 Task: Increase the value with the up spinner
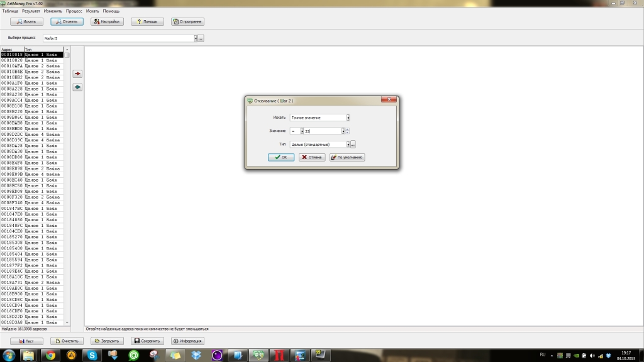(x=347, y=129)
